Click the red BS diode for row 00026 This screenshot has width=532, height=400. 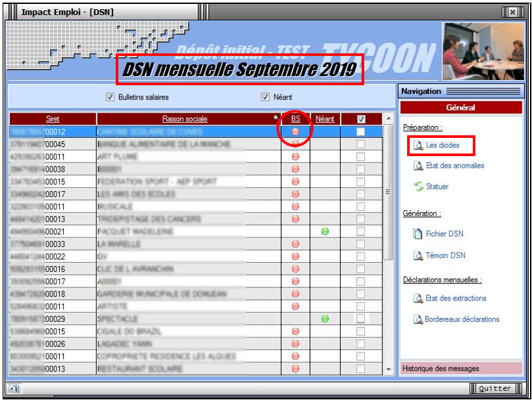(x=295, y=343)
